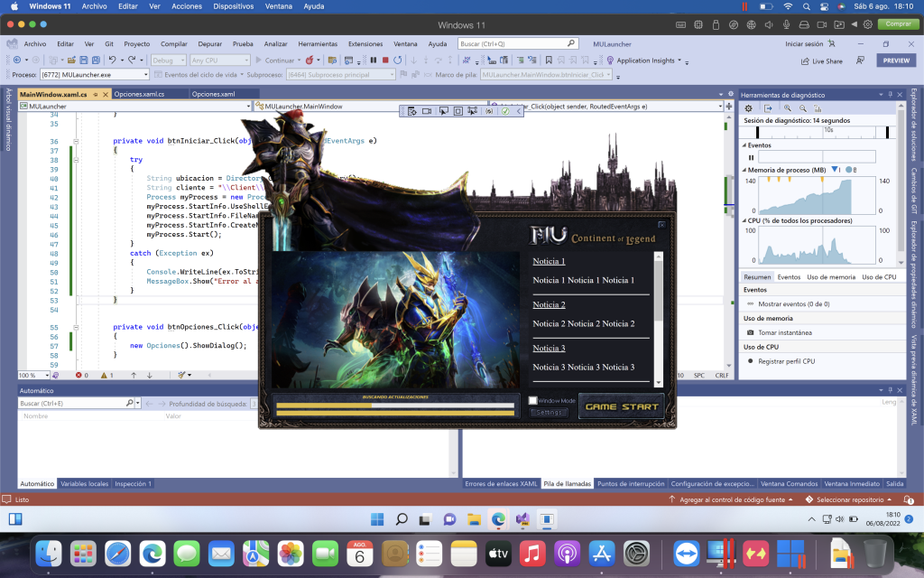Click Tomar instantánea under Uso de memoria
This screenshot has height=578, width=924.
780,332
